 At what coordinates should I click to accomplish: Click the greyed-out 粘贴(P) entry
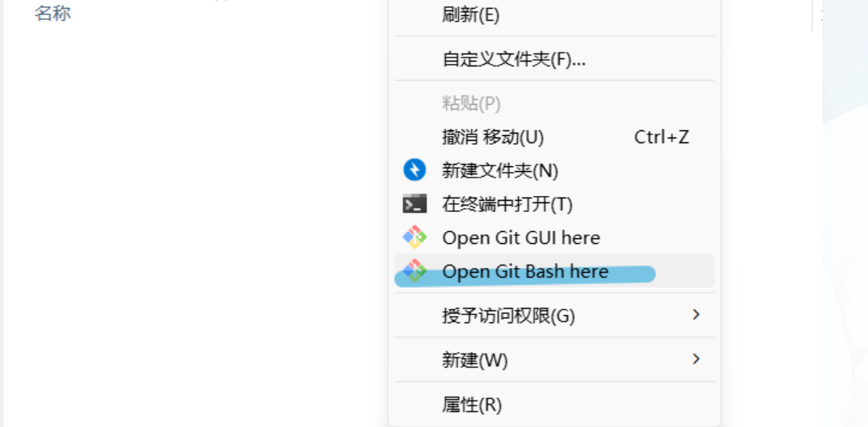click(554, 103)
